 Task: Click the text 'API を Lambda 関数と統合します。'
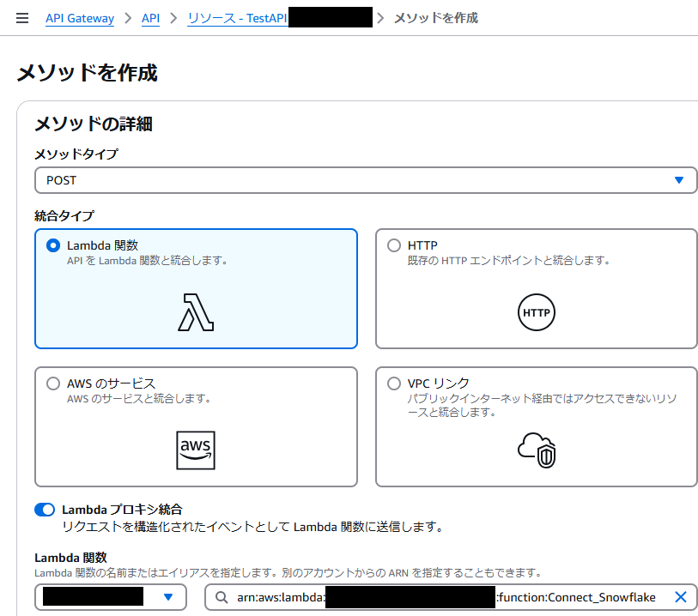(x=148, y=261)
